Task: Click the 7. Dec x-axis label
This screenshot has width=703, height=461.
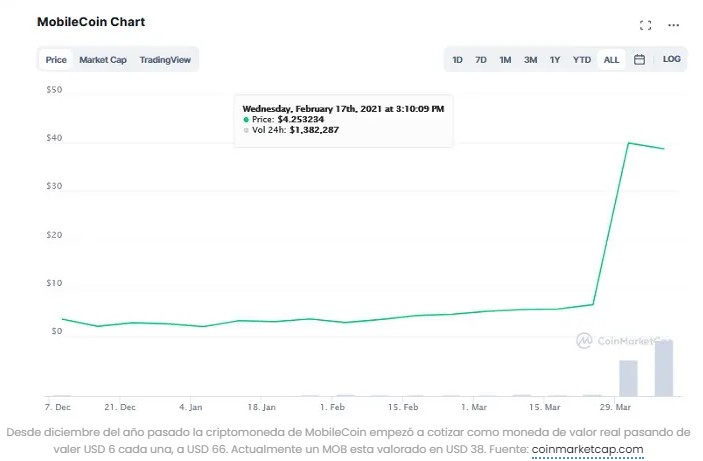Action: [x=58, y=407]
